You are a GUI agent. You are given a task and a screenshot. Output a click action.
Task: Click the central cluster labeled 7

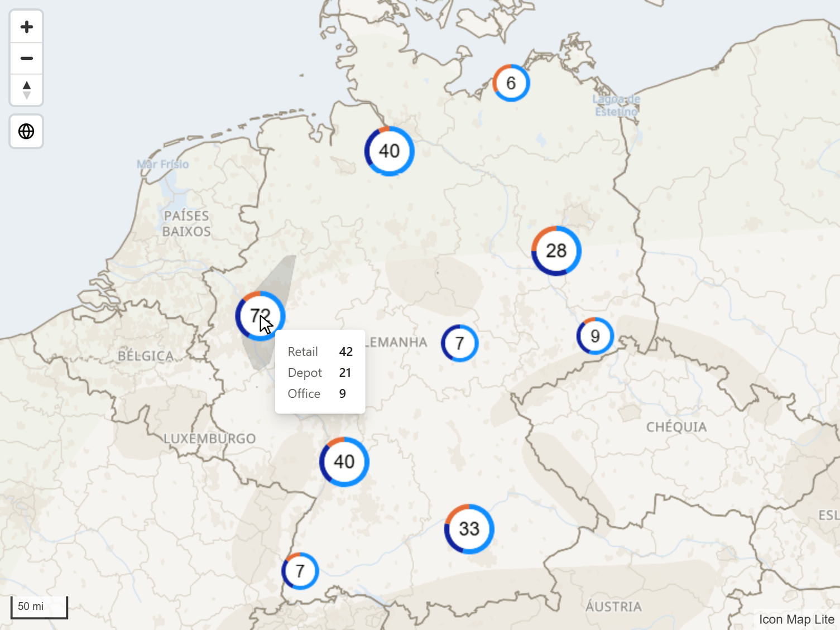[459, 343]
